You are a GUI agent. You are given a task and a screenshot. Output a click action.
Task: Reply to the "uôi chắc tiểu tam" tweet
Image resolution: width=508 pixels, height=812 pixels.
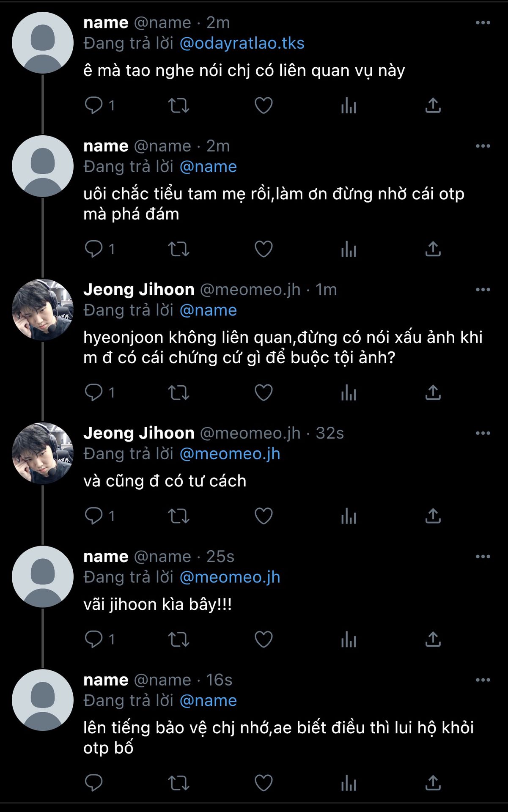point(94,249)
